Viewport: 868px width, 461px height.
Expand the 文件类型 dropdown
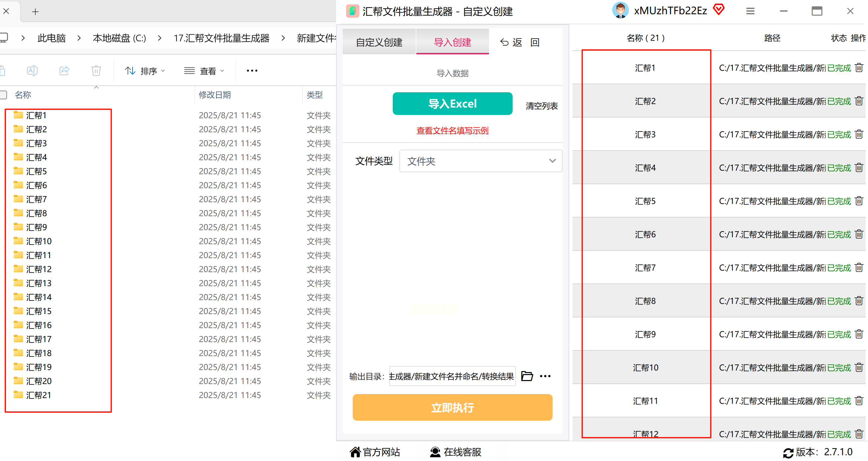coord(482,162)
